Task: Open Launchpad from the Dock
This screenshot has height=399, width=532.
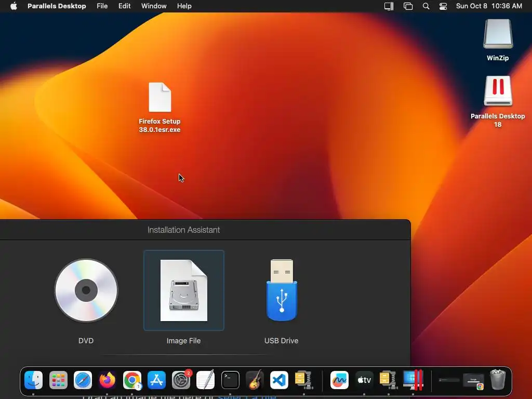Action: point(58,380)
